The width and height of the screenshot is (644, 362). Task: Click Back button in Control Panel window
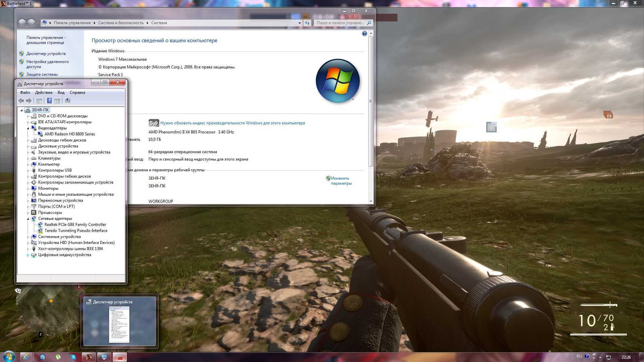(22, 23)
